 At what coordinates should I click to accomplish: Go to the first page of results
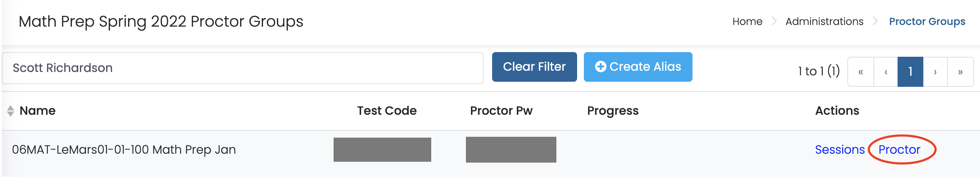coord(860,72)
